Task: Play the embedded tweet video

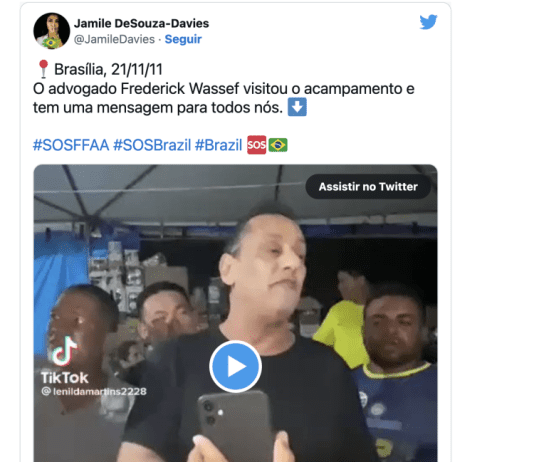Action: 235,366
